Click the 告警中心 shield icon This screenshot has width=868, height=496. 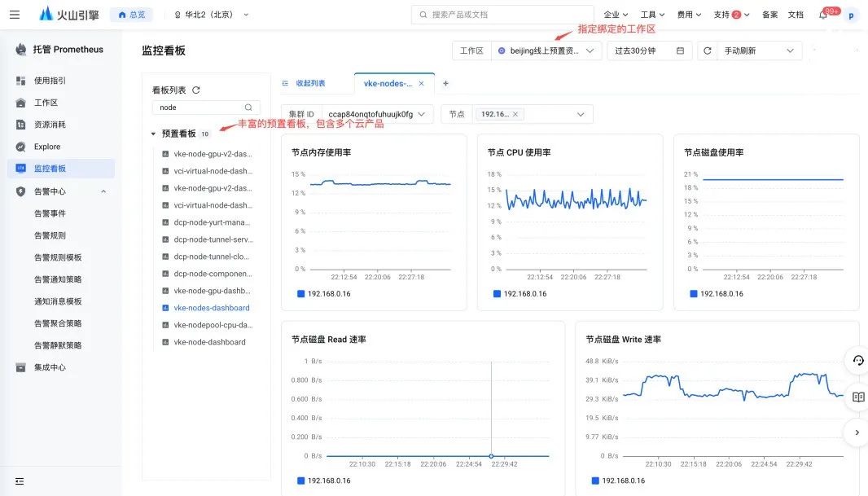coord(20,191)
